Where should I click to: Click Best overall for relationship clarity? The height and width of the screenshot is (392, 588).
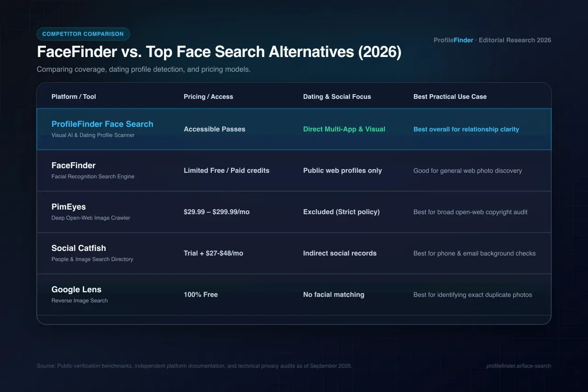pyautogui.click(x=466, y=129)
